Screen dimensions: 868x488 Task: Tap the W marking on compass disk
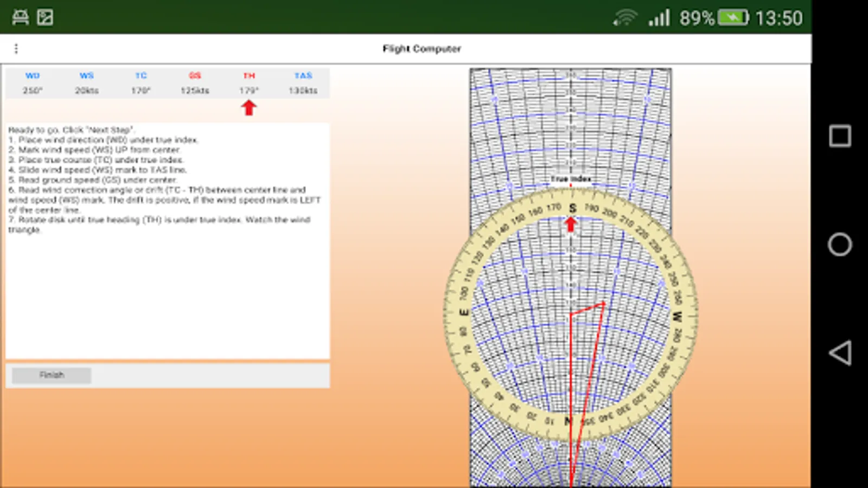click(676, 317)
